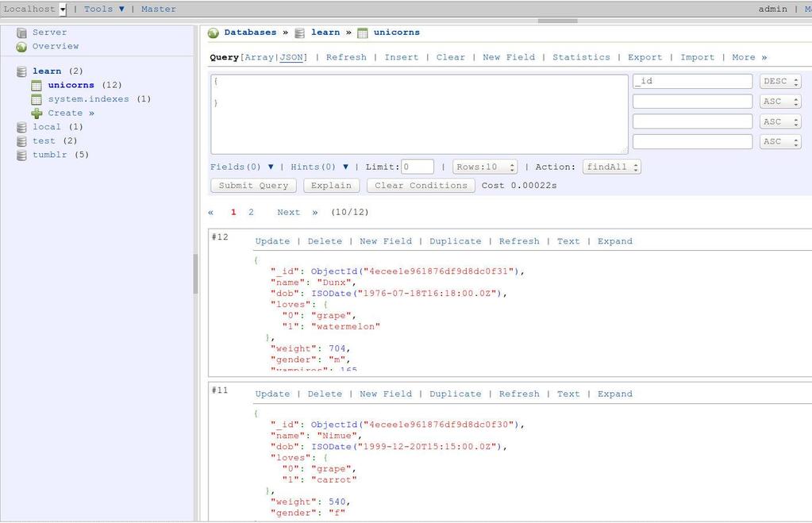Screen dimensions: 812x523
Task: Jump to first page with « link
Action: tap(211, 213)
